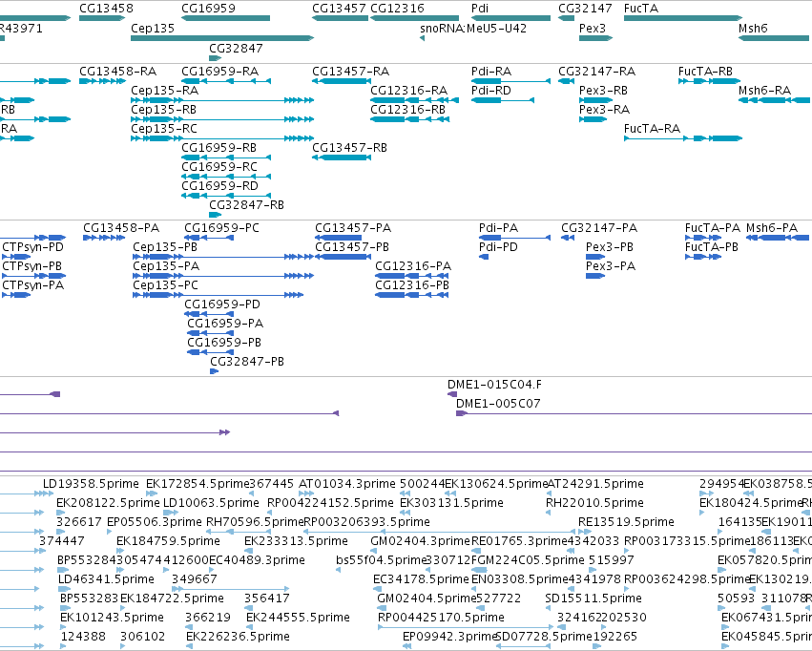812x651 pixels.
Task: Click the "CG16959-RD" transcript label
Action: click(220, 186)
